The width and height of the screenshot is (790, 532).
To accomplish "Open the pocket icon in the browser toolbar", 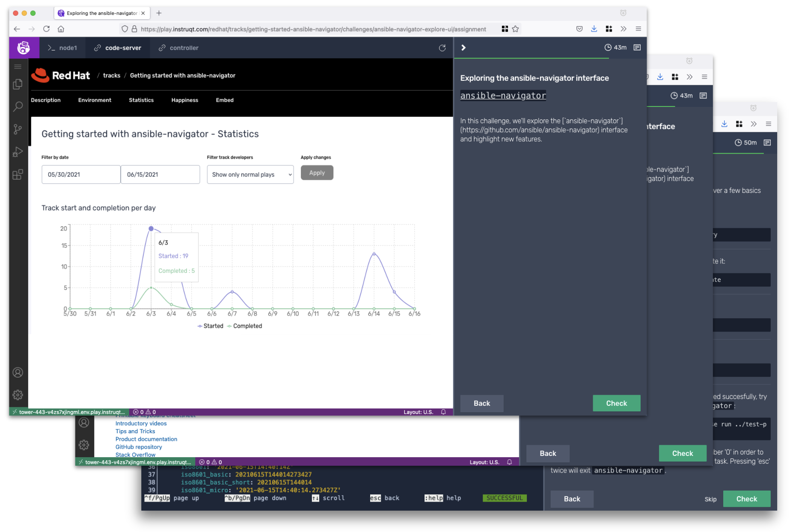I will coord(579,29).
